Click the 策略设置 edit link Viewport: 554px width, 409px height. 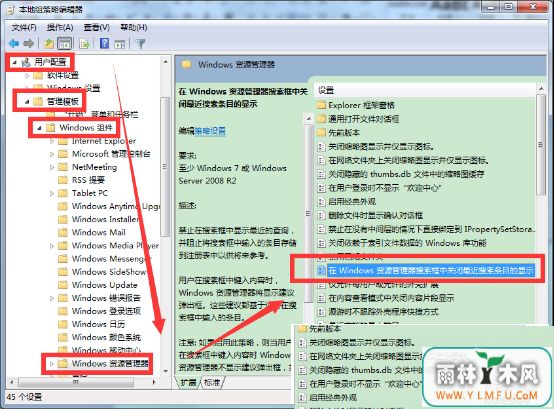pyautogui.click(x=210, y=131)
